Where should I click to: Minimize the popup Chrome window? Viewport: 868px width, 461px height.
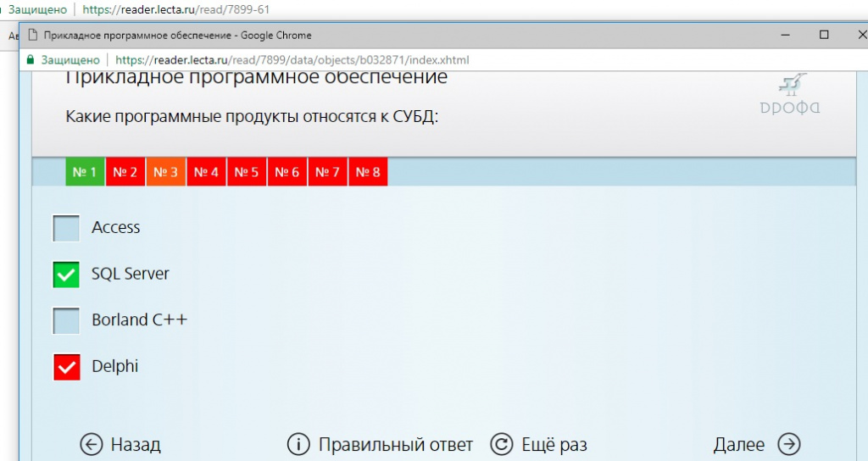point(785,35)
